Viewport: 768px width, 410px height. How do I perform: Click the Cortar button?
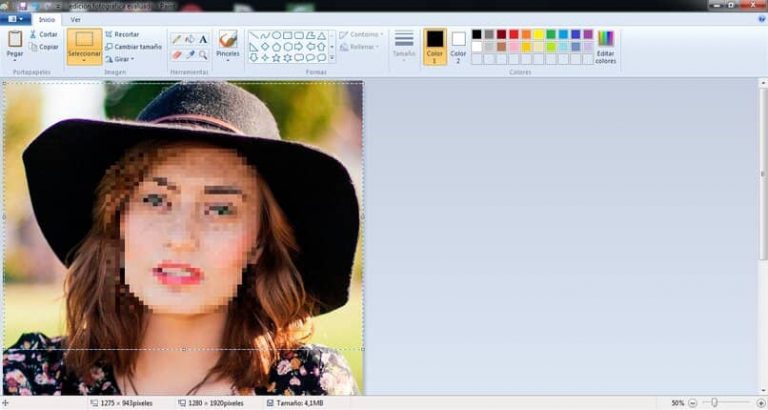pos(44,34)
